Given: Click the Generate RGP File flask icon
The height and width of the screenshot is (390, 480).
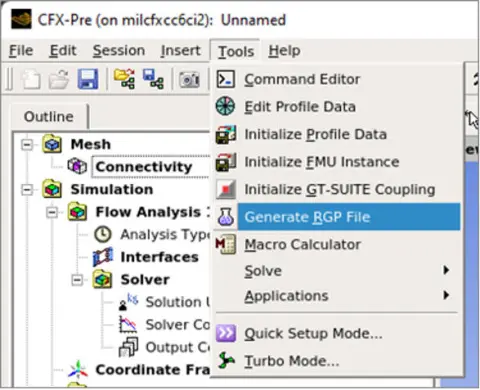Looking at the screenshot, I should pos(226,217).
